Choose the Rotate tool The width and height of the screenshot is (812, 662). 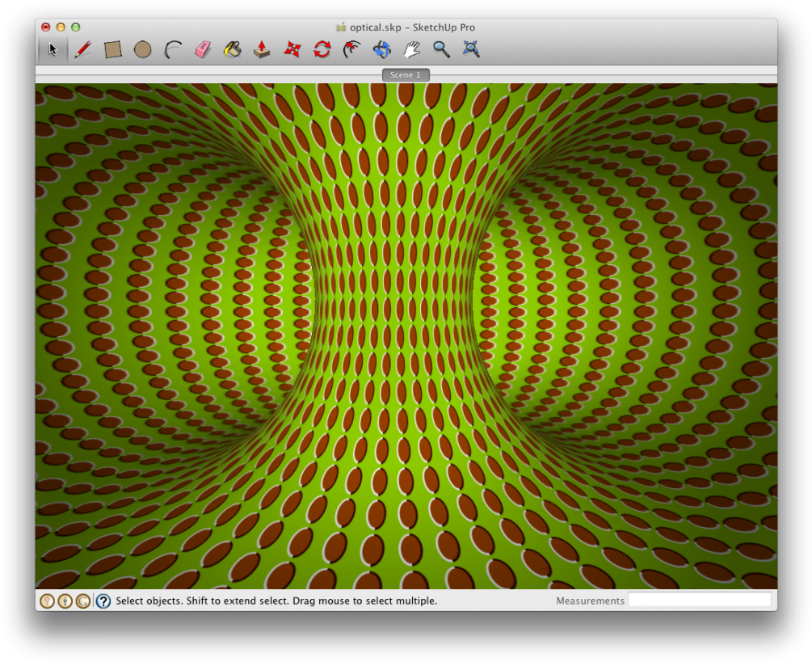(322, 48)
